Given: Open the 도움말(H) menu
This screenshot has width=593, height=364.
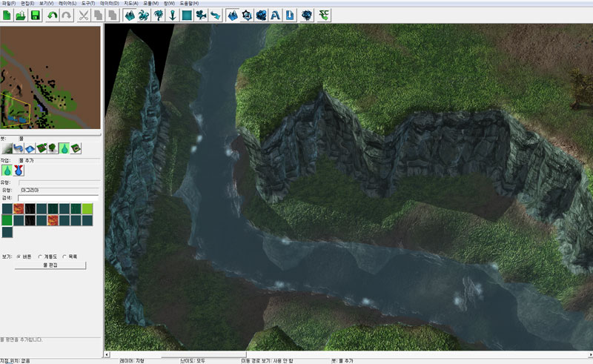Looking at the screenshot, I should (189, 3).
